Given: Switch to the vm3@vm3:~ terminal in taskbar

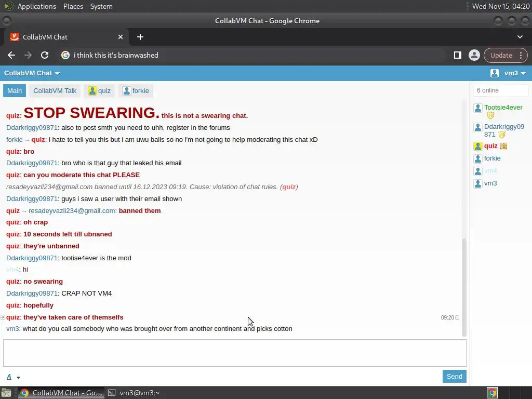Looking at the screenshot, I should pos(134,393).
